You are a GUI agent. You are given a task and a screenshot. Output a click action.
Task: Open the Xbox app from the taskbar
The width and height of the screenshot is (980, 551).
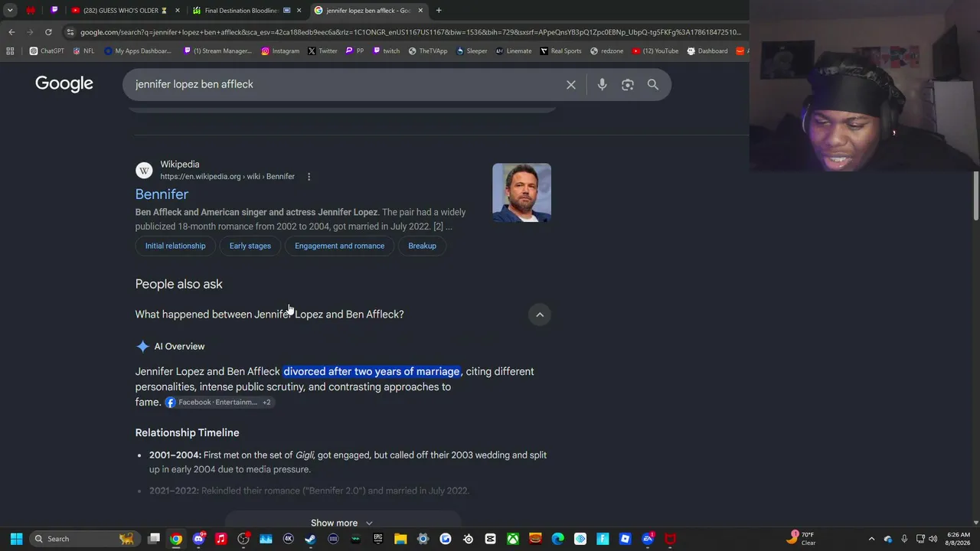pos(513,539)
